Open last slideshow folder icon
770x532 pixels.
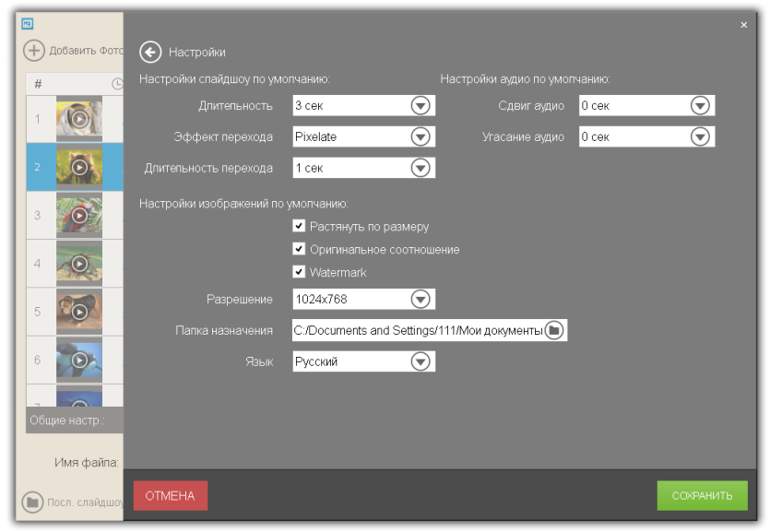point(32,502)
